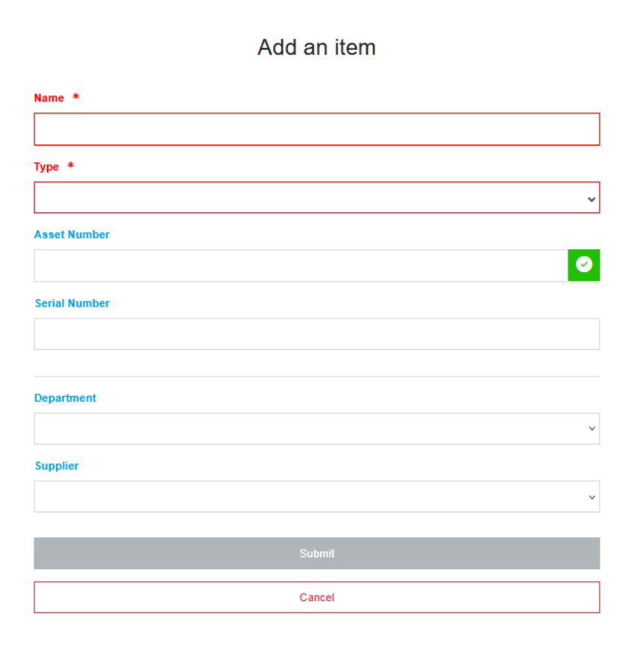Open the Supplier dropdown list
634x672 pixels.
coord(316,497)
